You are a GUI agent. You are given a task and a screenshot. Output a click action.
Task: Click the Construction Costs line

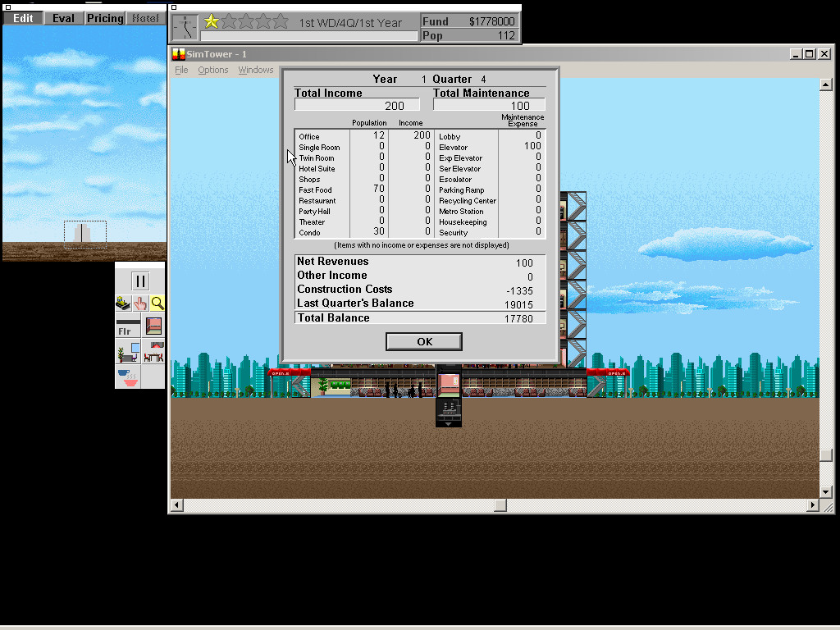point(420,290)
